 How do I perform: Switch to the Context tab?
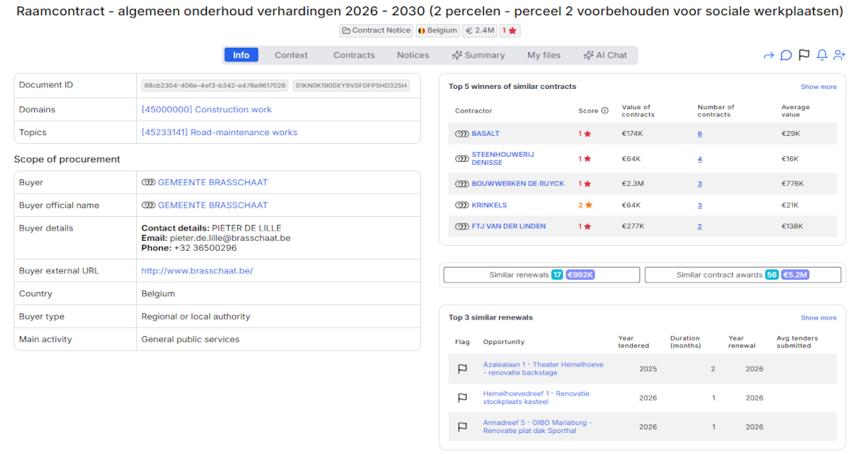point(291,55)
